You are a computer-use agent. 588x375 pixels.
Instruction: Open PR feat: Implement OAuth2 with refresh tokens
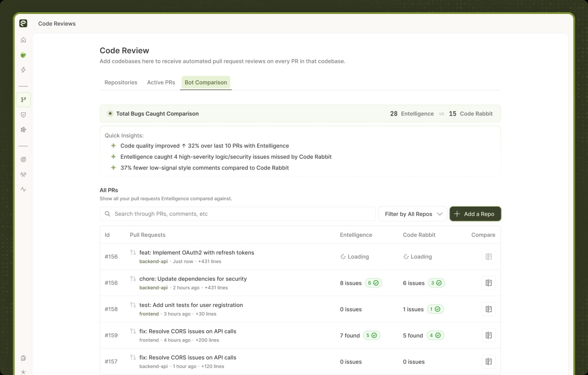pos(197,252)
